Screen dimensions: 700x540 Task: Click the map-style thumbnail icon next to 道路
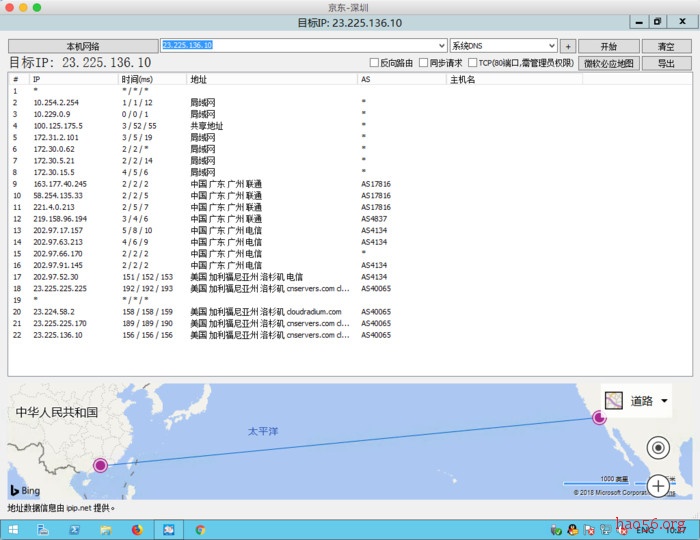pyautogui.click(x=613, y=401)
